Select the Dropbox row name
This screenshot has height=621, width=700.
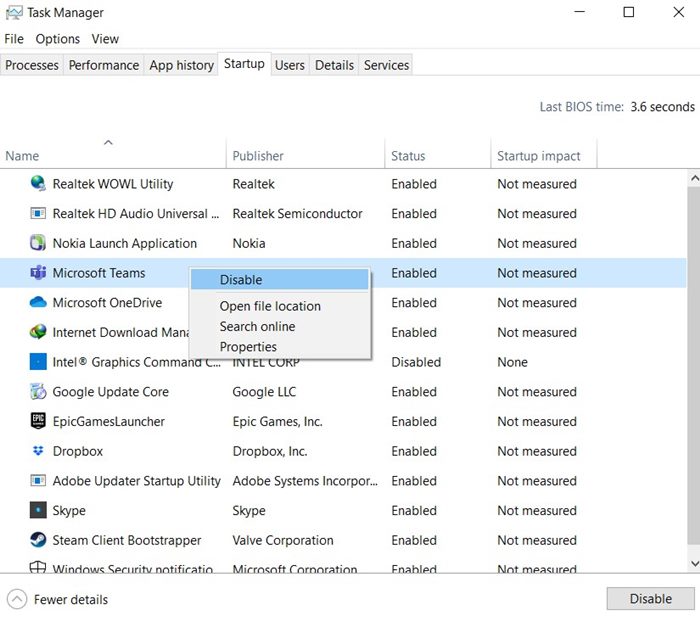pos(78,451)
